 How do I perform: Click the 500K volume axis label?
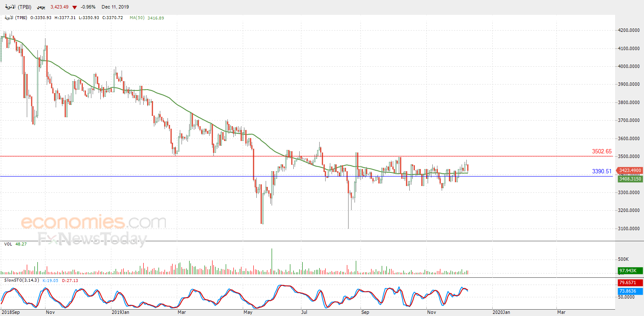[x=624, y=259]
